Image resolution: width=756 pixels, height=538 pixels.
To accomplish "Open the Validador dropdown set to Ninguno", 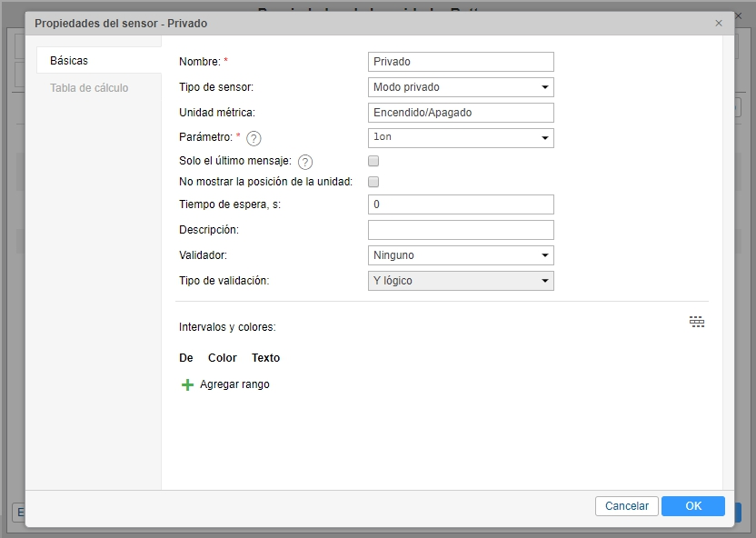I will click(459, 255).
